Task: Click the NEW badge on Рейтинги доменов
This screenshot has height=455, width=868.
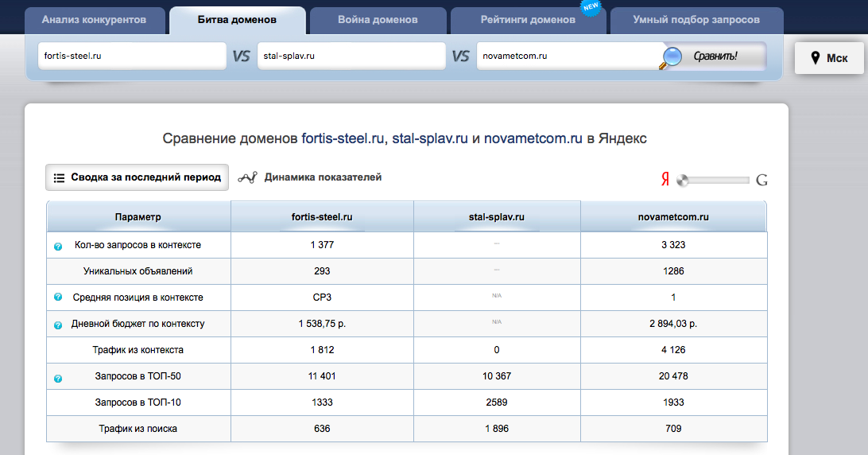Action: [591, 7]
